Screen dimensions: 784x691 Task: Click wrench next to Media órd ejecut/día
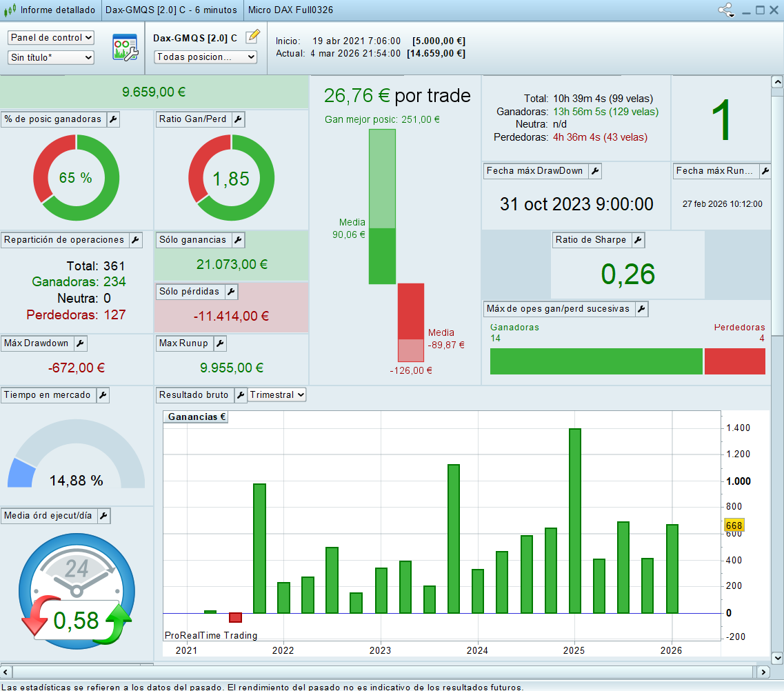[103, 516]
